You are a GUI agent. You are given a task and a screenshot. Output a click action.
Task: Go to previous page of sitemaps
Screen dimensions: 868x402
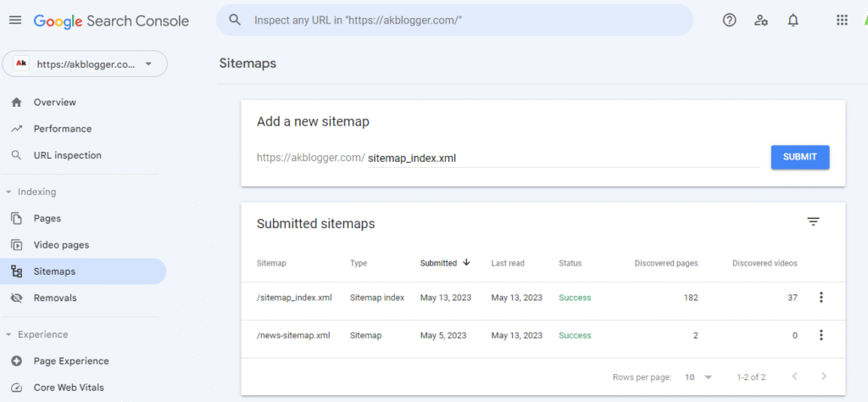coord(795,377)
